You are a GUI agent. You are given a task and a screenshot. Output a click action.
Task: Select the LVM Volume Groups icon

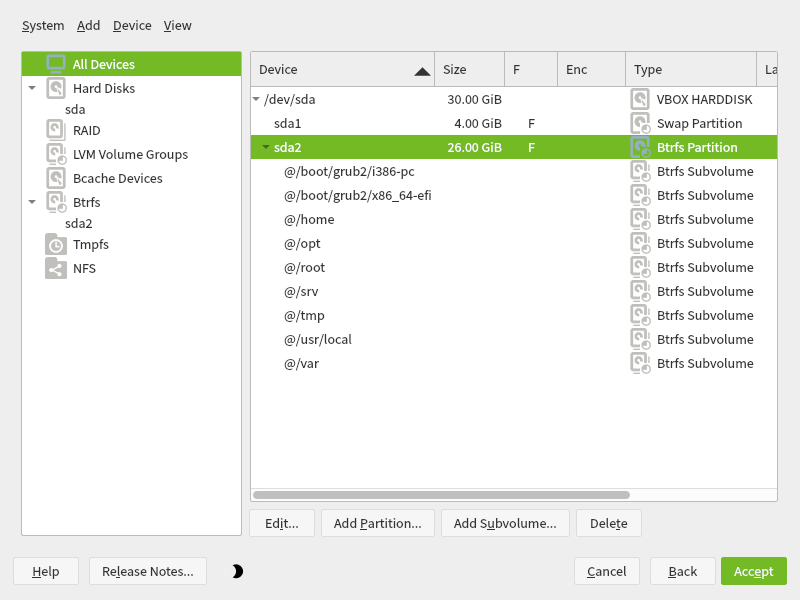pos(54,154)
